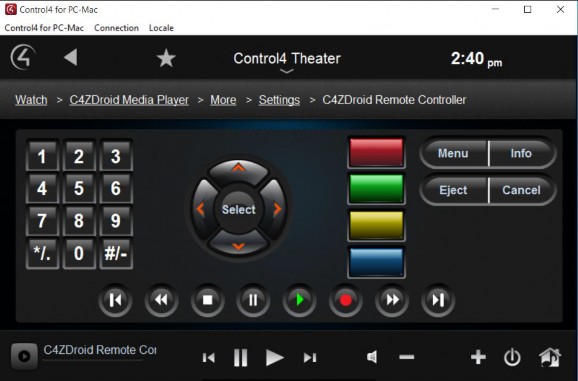Pause from the bottom bar
The height and width of the screenshot is (381, 578).
coord(241,357)
